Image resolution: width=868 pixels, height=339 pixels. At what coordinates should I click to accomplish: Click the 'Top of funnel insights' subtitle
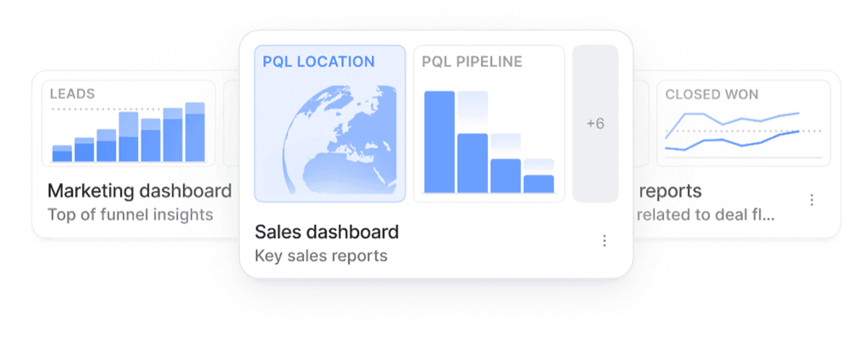130,214
